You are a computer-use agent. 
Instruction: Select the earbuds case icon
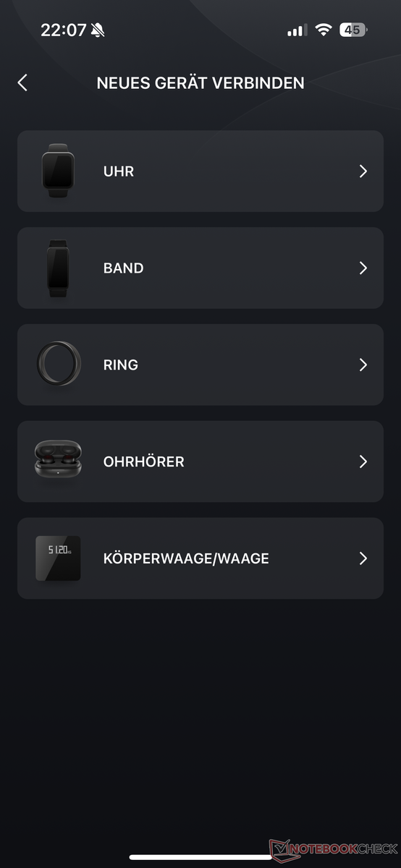point(58,459)
